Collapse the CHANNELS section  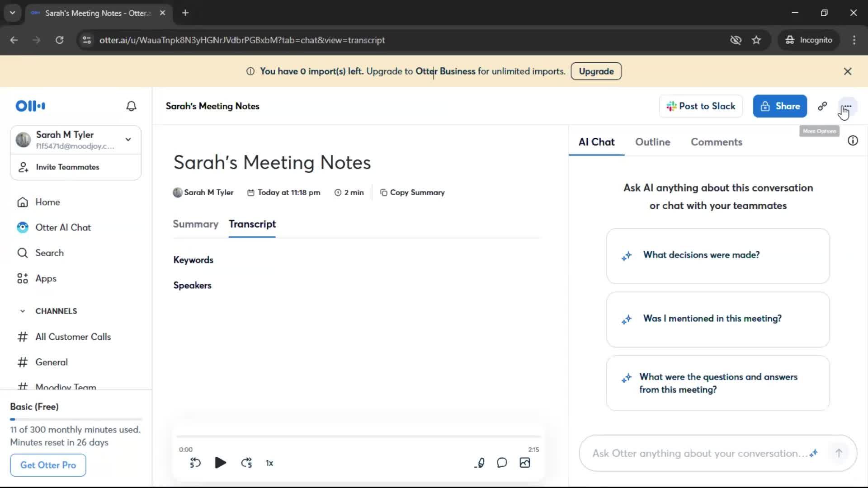click(x=23, y=311)
